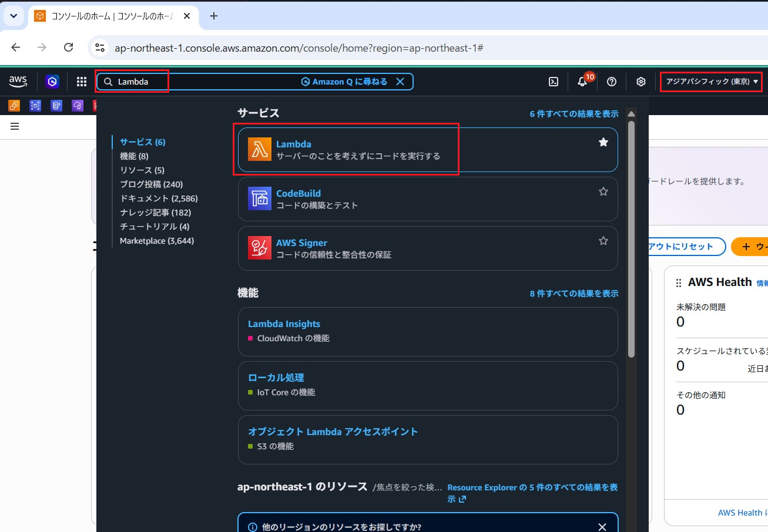
Task: Click the info icon in region banner
Action: coord(253,527)
